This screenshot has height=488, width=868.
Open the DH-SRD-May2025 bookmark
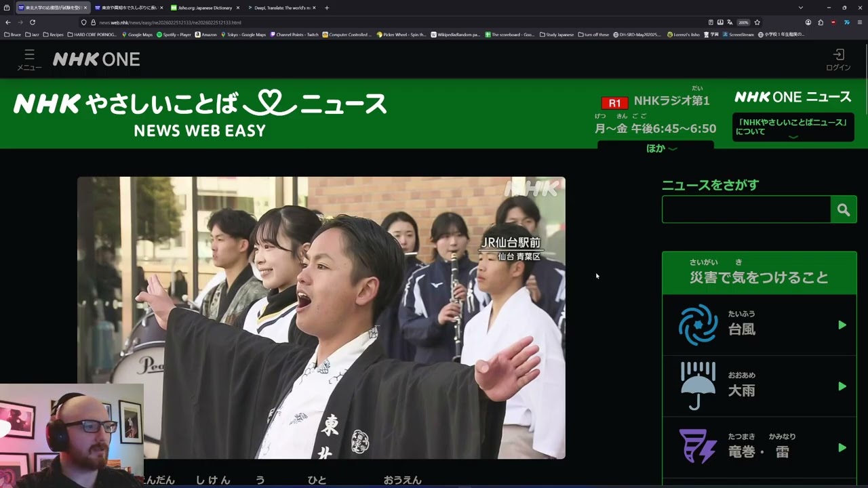click(638, 35)
